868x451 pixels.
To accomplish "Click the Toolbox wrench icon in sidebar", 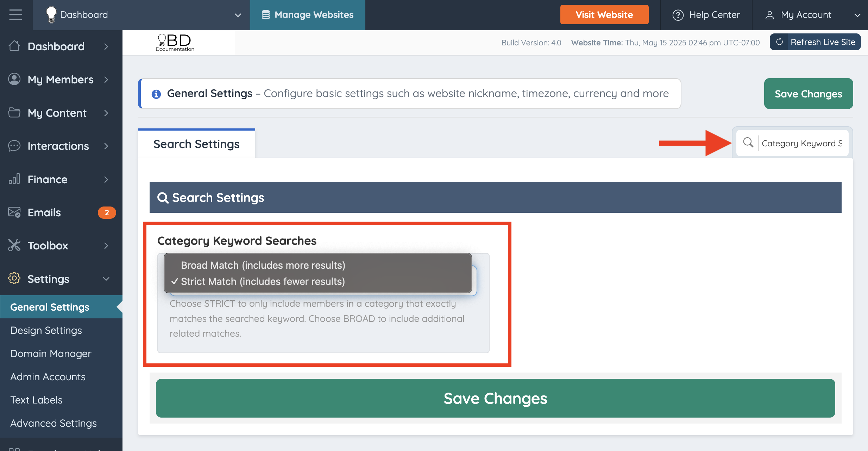I will point(14,246).
